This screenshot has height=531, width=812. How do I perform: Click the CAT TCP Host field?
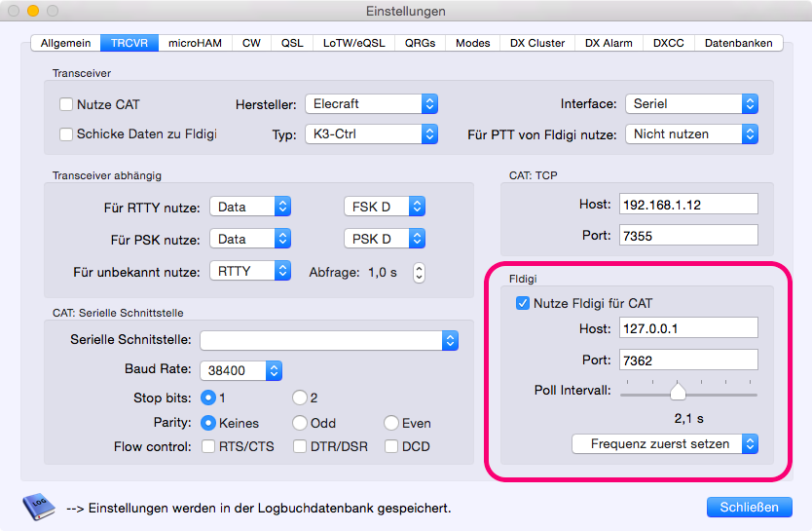click(687, 204)
